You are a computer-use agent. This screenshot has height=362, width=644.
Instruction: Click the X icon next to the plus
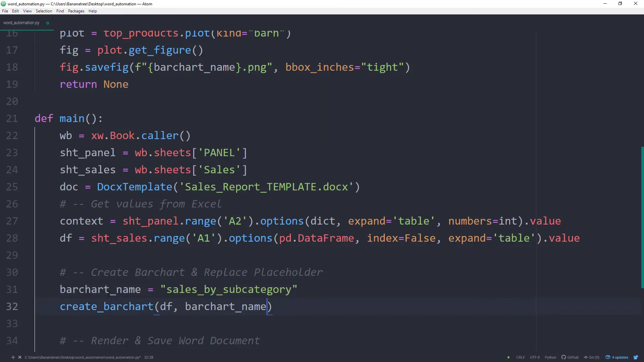19,357
